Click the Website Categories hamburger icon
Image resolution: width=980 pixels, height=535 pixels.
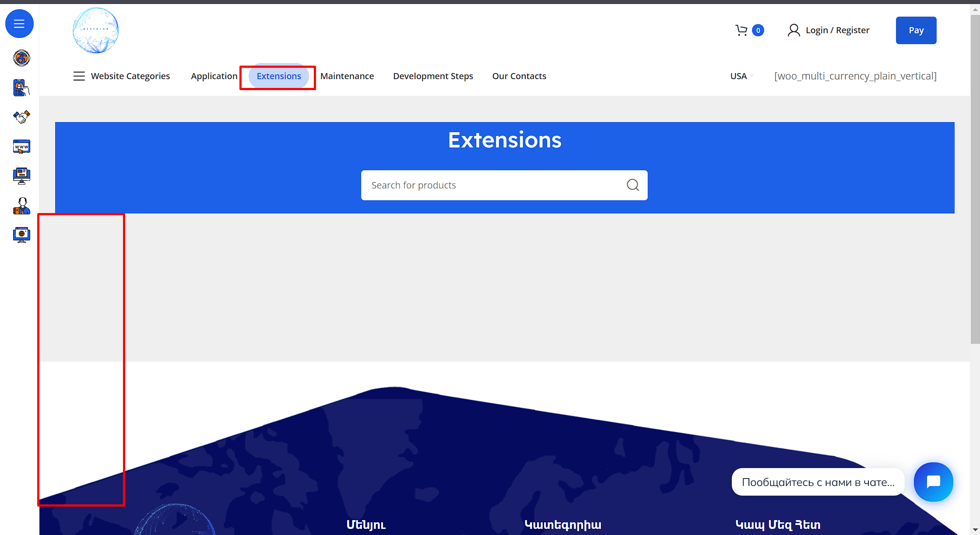(x=79, y=76)
